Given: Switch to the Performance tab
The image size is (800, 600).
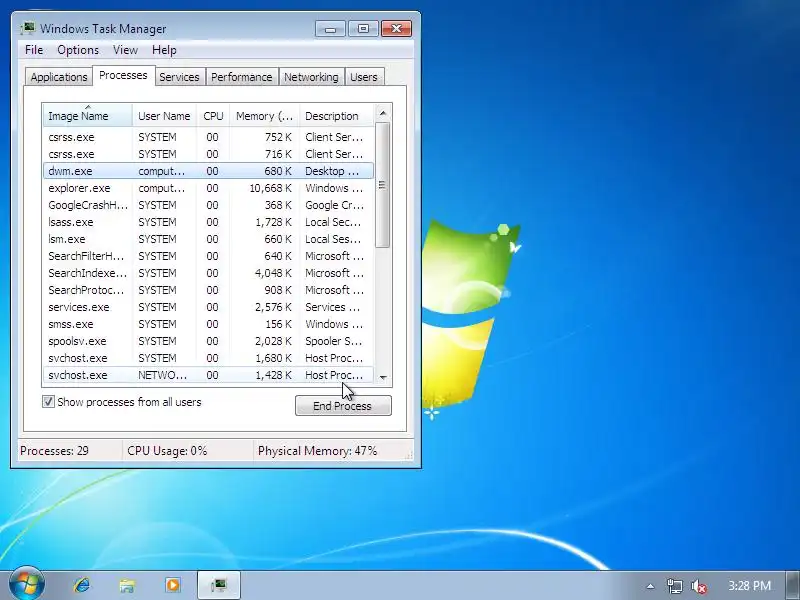Looking at the screenshot, I should pos(242,77).
